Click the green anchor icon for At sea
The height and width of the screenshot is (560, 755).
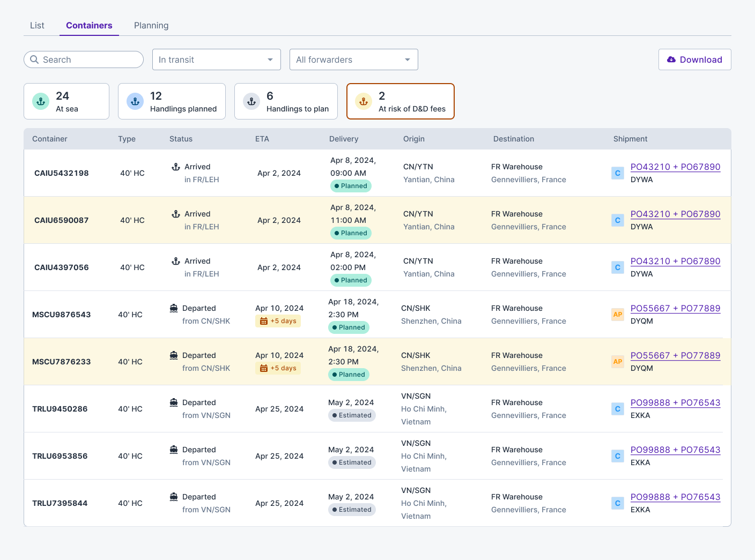point(41,101)
